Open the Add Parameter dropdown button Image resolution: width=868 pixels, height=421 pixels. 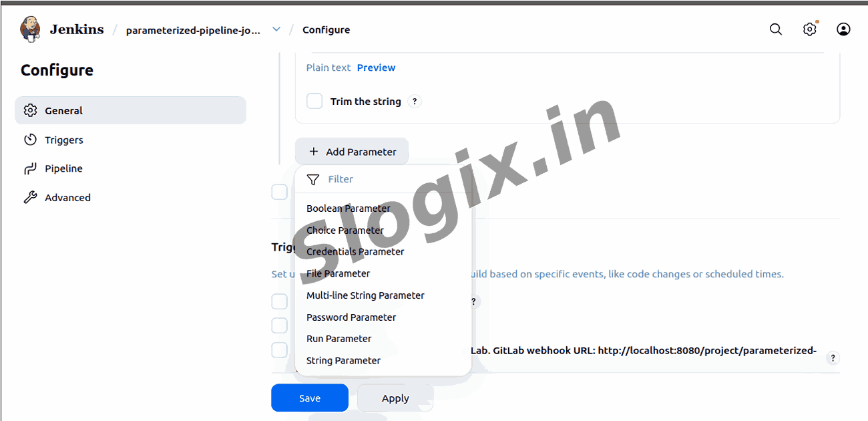pos(352,152)
